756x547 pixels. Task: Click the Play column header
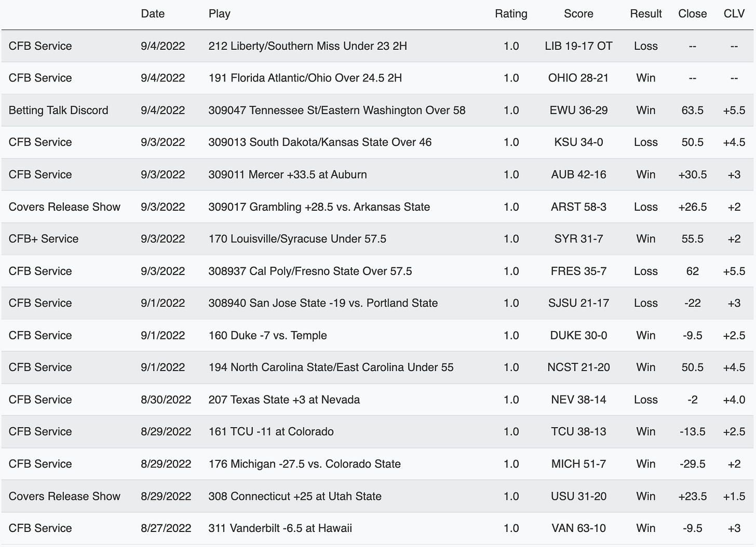220,14
